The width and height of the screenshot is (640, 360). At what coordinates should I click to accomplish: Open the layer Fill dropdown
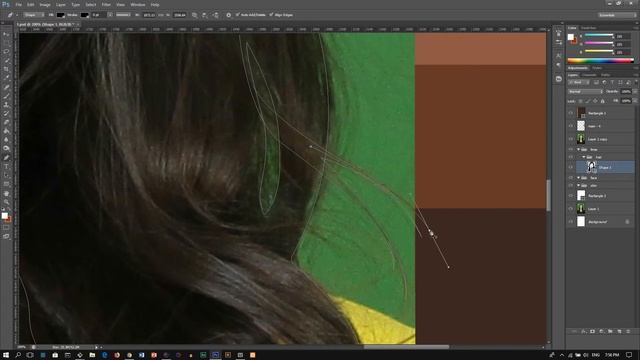[x=635, y=101]
